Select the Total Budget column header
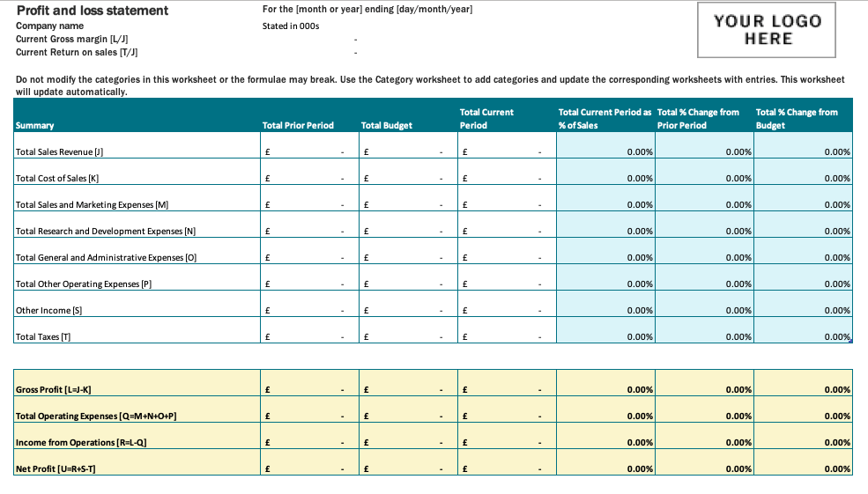The height and width of the screenshot is (494, 868). 387,125
